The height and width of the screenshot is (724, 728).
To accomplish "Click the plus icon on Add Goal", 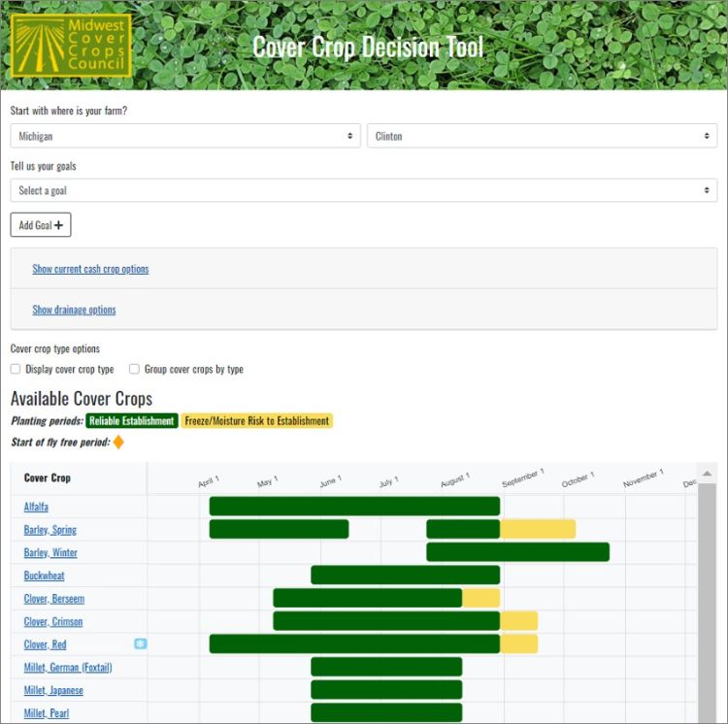I will click(59, 225).
